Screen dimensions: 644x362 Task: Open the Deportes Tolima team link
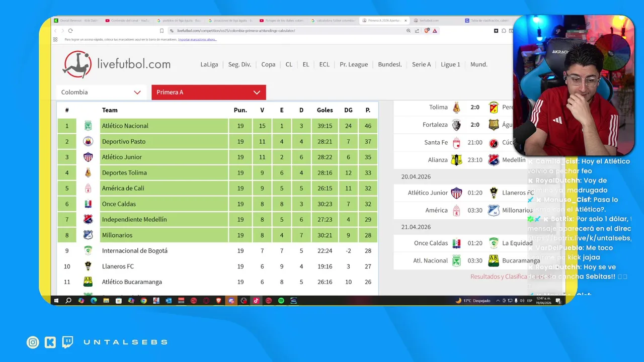(x=124, y=172)
